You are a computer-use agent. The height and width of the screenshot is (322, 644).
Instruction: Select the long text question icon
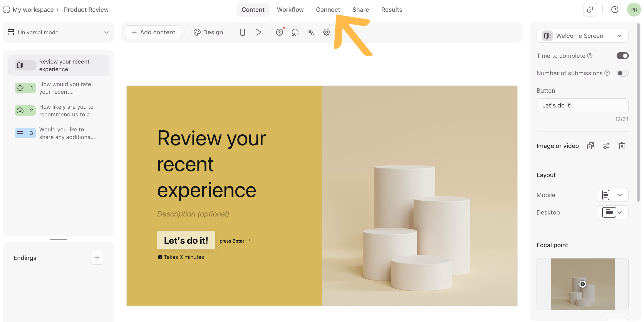[x=25, y=133]
